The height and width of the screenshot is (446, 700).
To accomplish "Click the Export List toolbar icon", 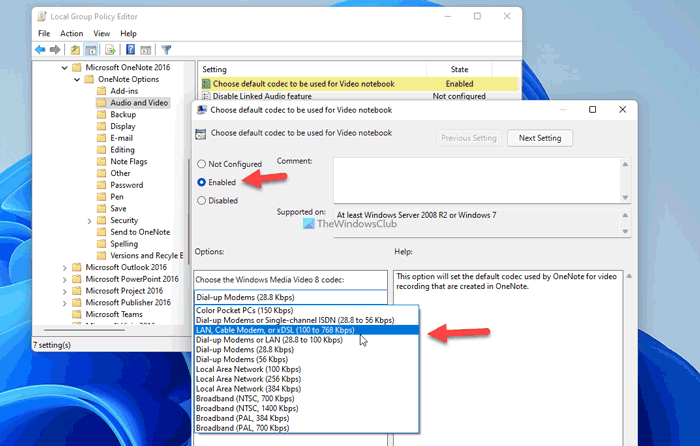I will 110,50.
